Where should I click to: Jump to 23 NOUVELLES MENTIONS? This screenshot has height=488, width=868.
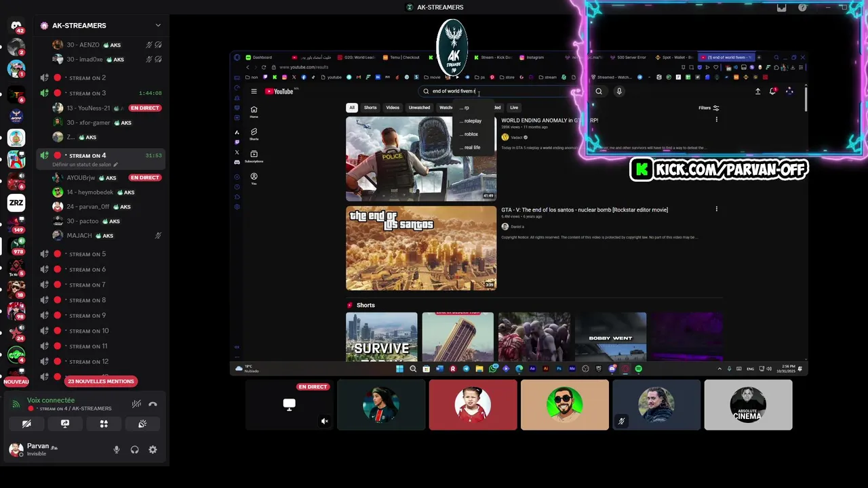point(101,382)
